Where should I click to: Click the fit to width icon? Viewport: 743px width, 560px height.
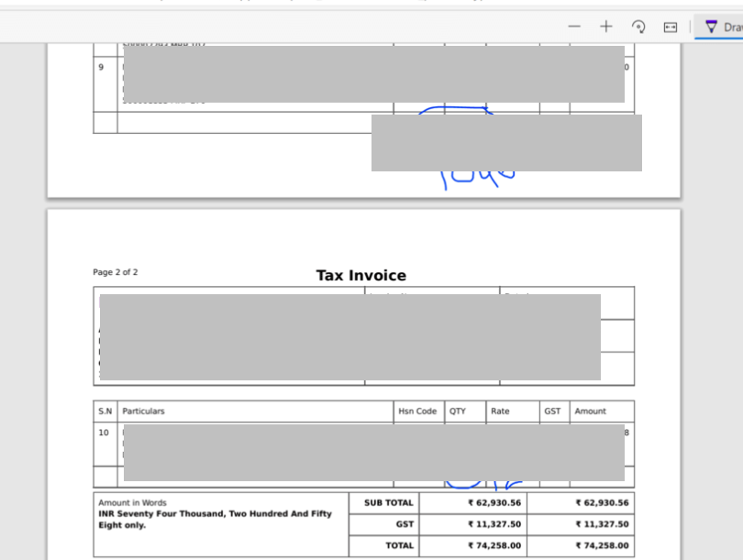click(672, 26)
